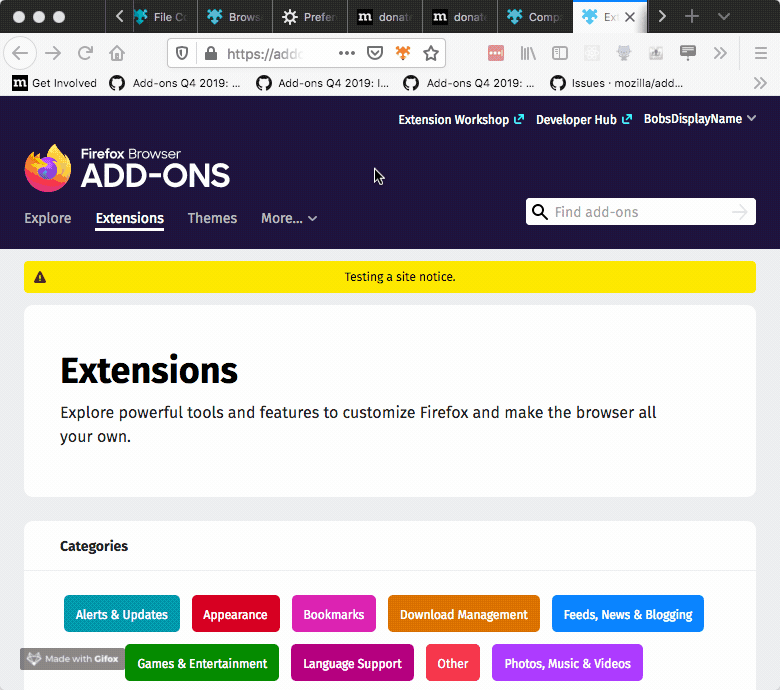Image resolution: width=780 pixels, height=690 pixels.
Task: List all tabs dropdown
Action: click(724, 16)
